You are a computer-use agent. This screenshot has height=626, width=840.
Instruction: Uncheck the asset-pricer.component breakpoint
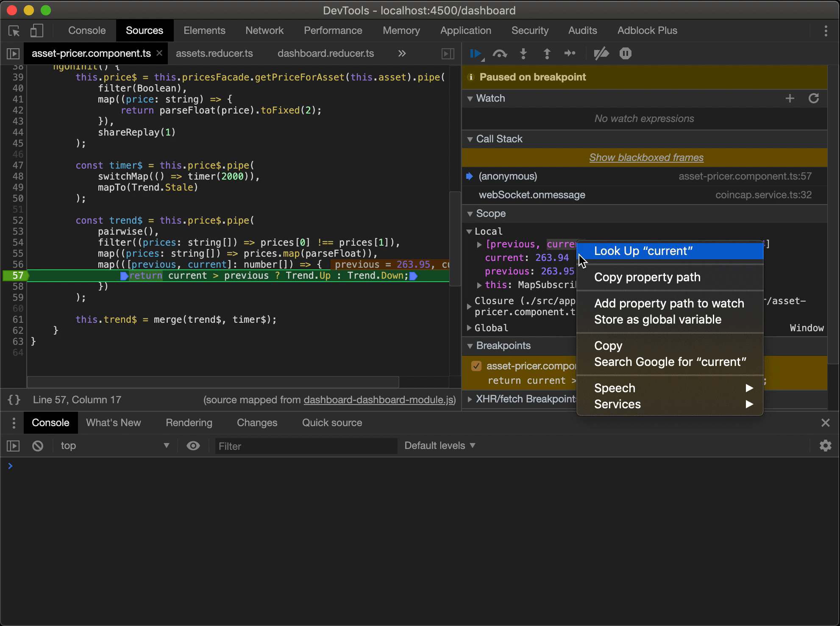[476, 366]
